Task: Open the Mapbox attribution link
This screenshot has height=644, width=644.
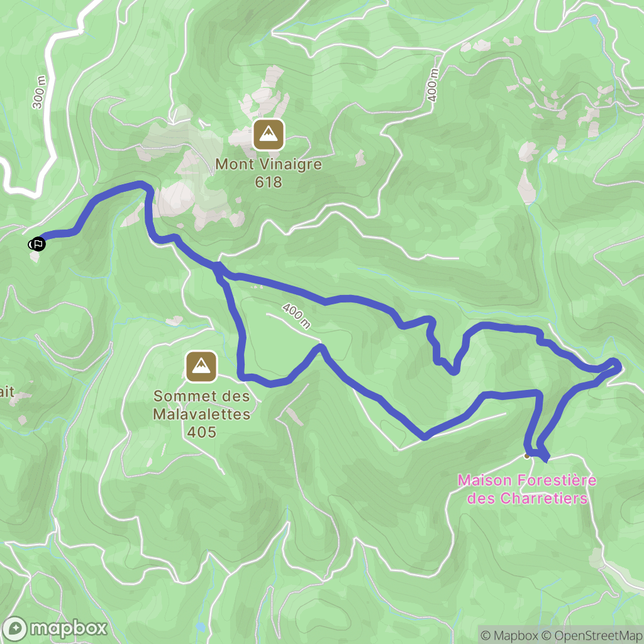Action: click(509, 635)
